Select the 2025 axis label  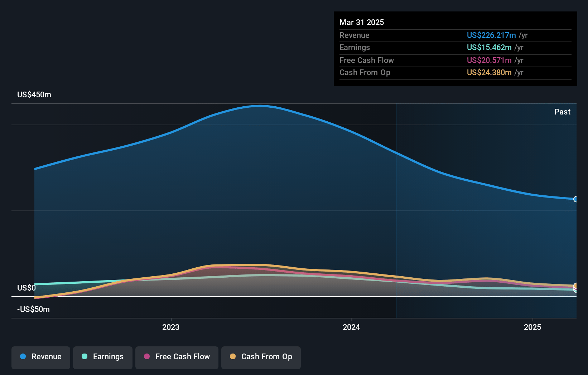click(532, 327)
